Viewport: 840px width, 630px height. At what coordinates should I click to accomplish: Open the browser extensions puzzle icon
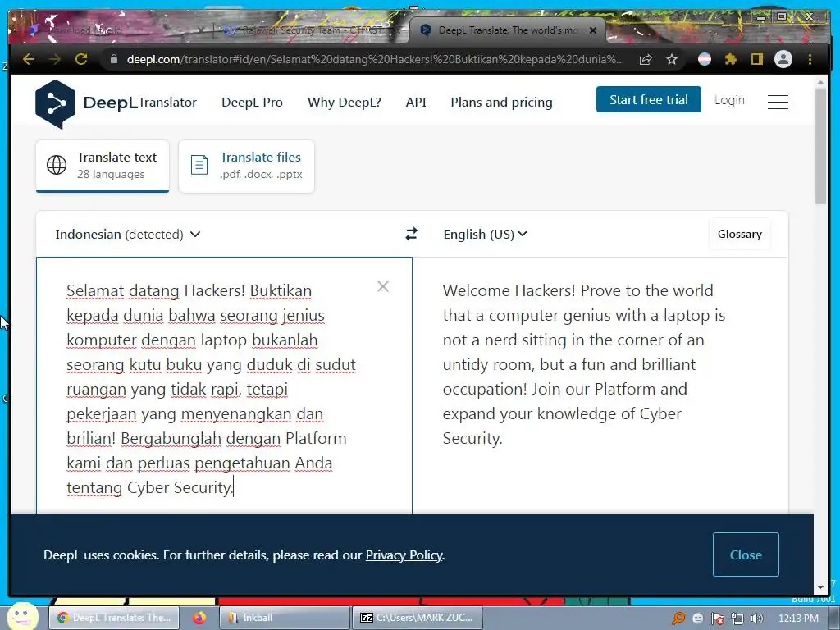pos(731,59)
